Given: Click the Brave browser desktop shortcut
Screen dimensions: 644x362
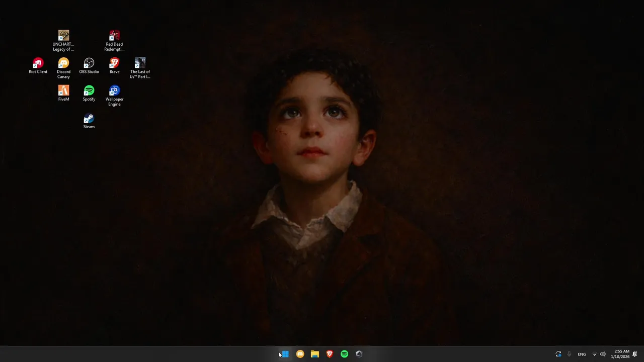Looking at the screenshot, I should click(114, 66).
